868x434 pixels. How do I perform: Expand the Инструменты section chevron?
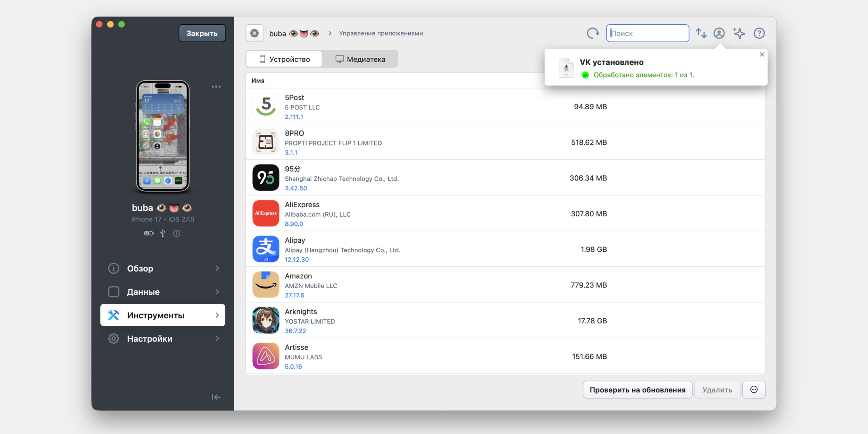217,315
